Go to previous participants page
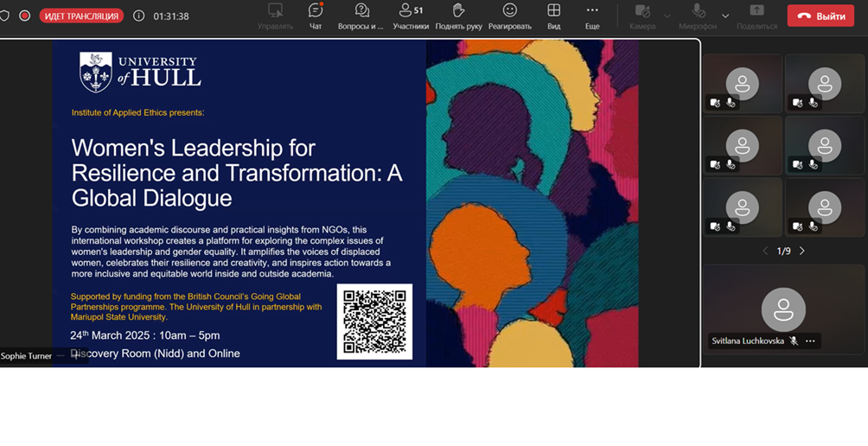The height and width of the screenshot is (446, 868). click(x=765, y=252)
